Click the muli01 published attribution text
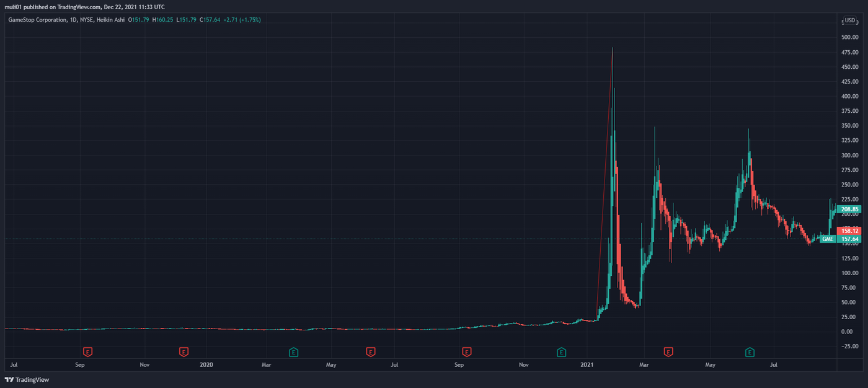Screen dimensions: 868x388 pos(86,6)
